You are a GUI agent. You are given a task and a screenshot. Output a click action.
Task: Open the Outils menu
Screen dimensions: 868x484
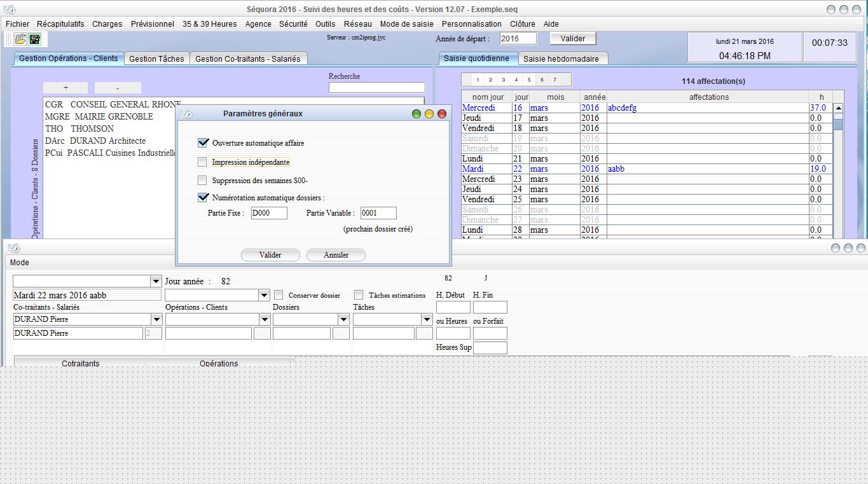[x=326, y=24]
